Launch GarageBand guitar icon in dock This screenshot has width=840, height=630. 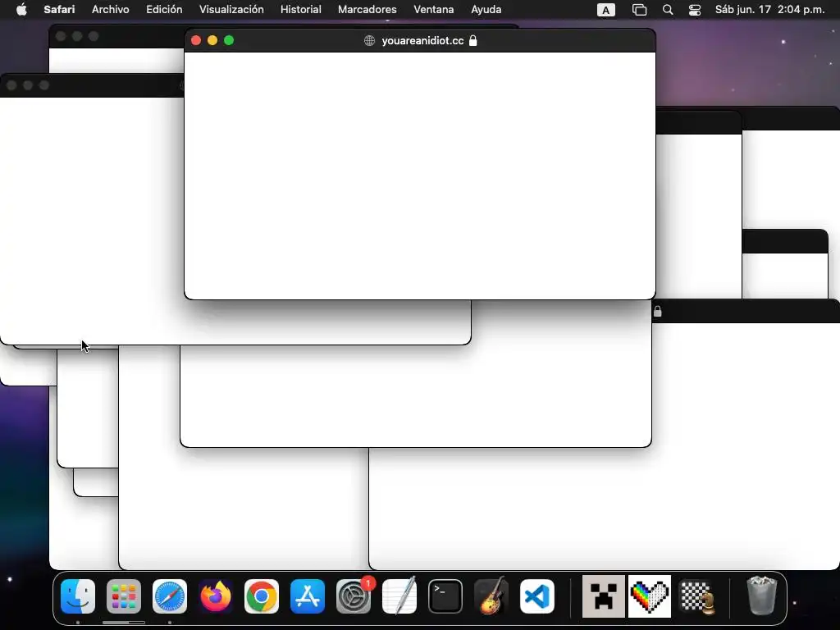tap(491, 596)
